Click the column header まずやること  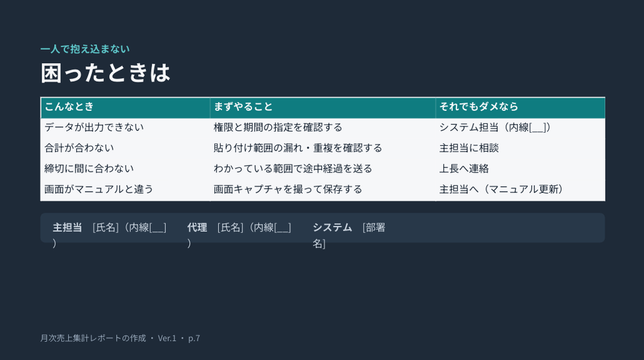pos(323,108)
